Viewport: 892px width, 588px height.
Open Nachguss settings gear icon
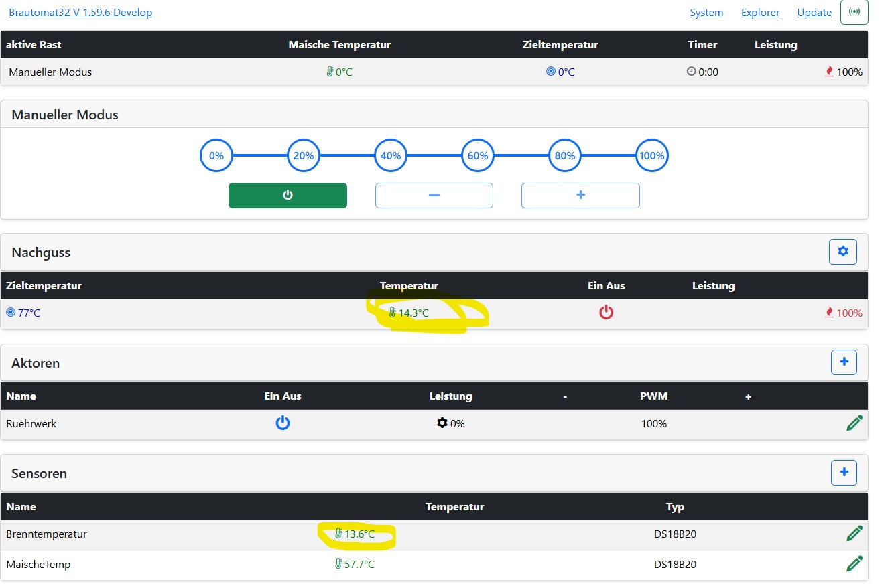[x=843, y=252]
